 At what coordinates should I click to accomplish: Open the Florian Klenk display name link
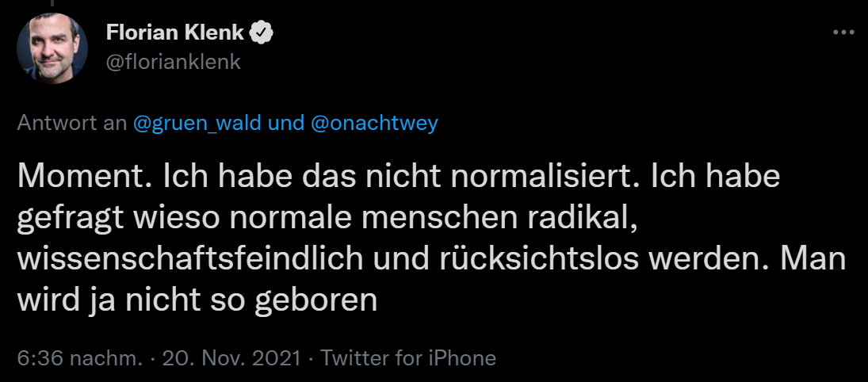[x=175, y=33]
